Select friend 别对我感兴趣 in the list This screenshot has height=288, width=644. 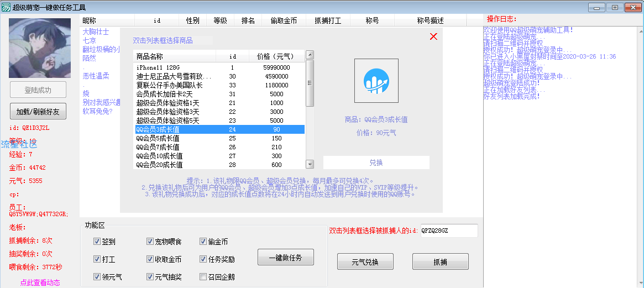click(101, 102)
